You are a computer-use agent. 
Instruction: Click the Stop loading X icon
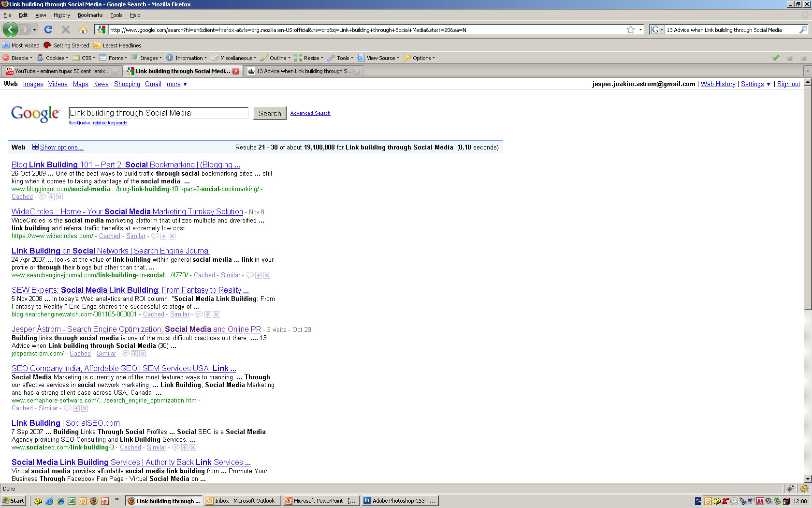(x=66, y=30)
